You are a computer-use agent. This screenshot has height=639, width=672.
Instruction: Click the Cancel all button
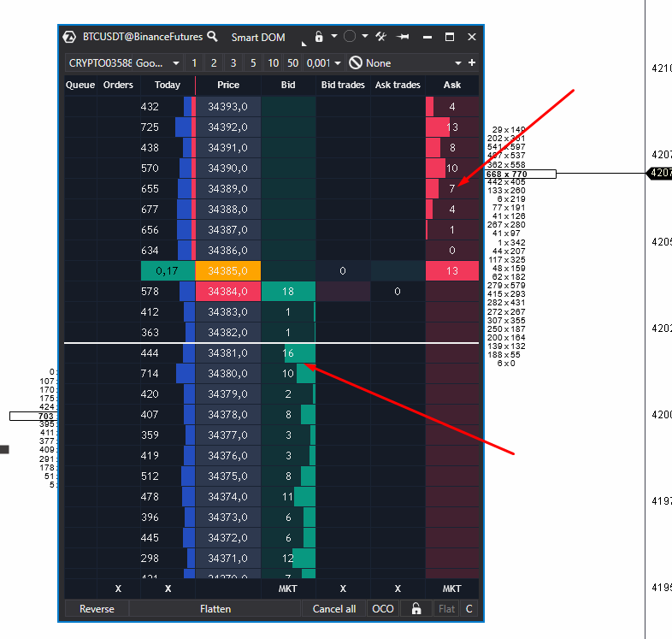click(334, 608)
